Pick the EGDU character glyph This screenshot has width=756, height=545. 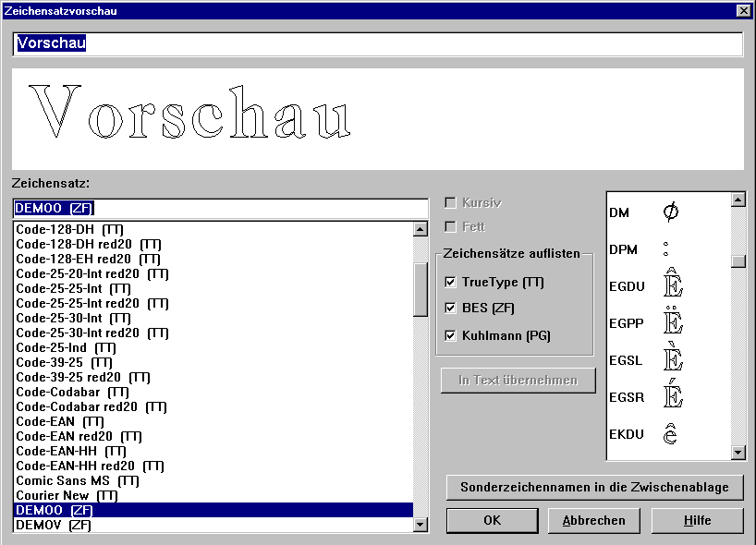(672, 285)
